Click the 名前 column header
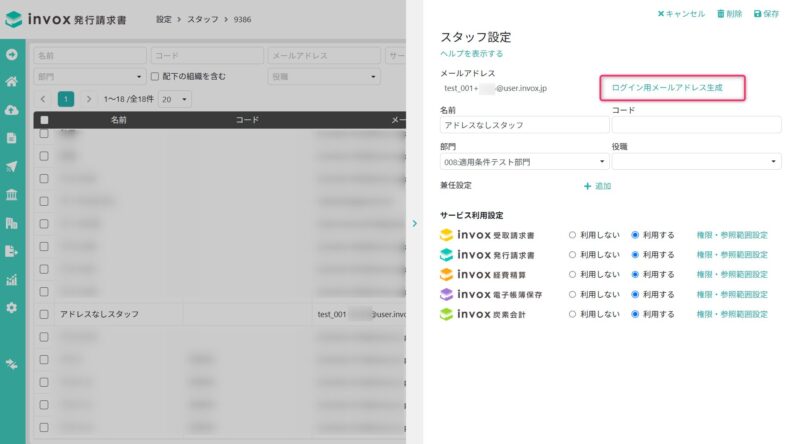 [x=118, y=120]
